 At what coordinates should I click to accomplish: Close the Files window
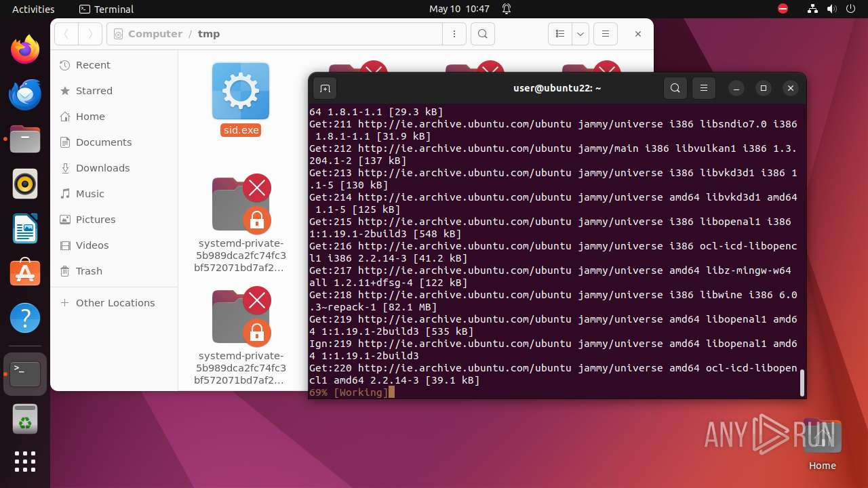[637, 34]
